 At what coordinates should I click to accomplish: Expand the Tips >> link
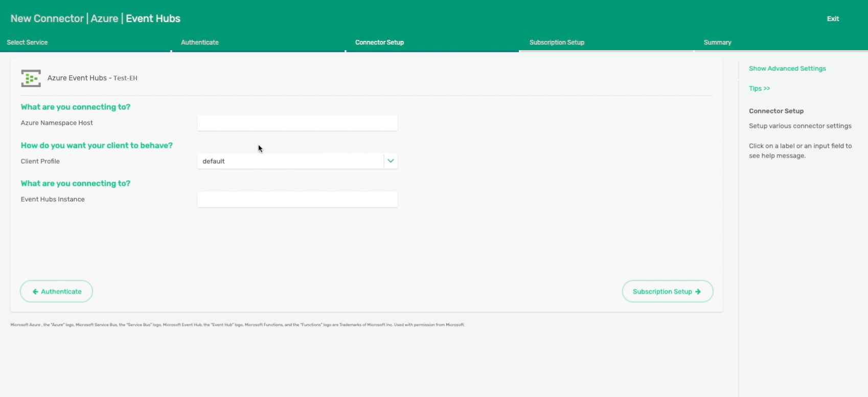point(759,89)
